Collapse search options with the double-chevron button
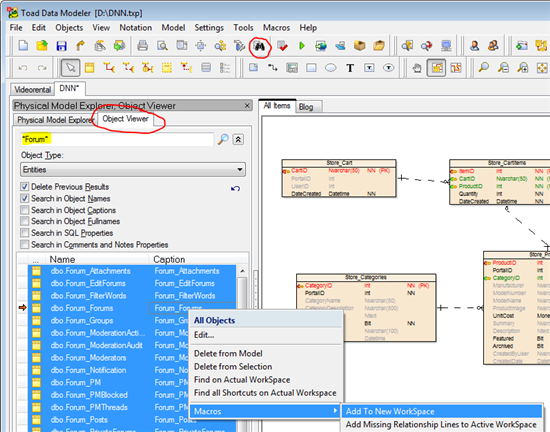The width and height of the screenshot is (550, 432). click(x=238, y=139)
